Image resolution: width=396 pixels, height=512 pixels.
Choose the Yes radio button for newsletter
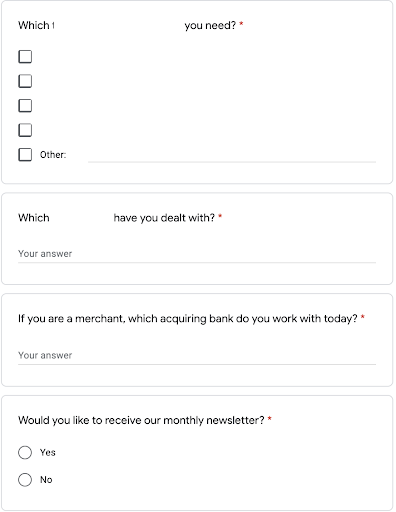25,452
